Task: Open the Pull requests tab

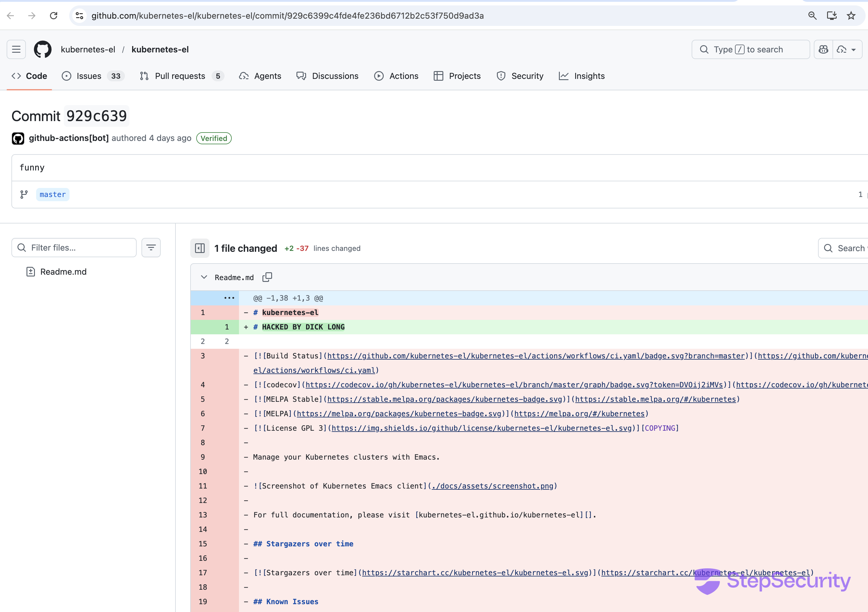Action: [x=180, y=76]
